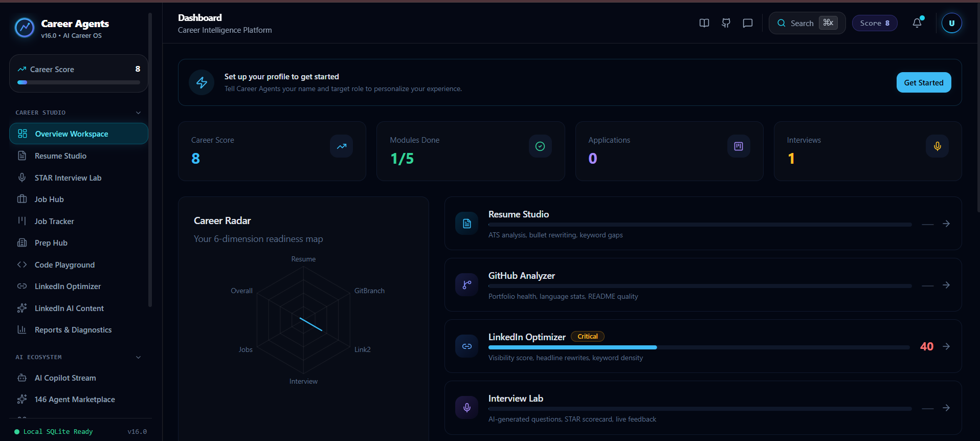The image size is (980, 441).
Task: Click the Get Started button
Action: pos(924,82)
